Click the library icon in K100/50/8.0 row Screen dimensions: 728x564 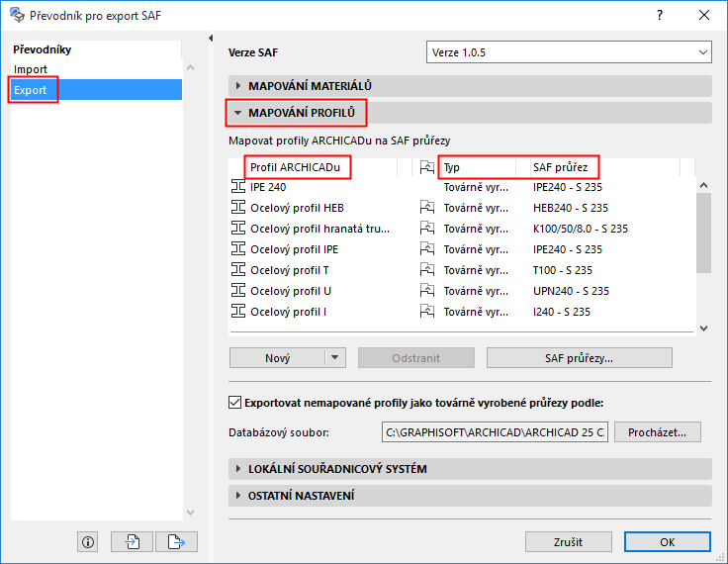[x=427, y=229]
